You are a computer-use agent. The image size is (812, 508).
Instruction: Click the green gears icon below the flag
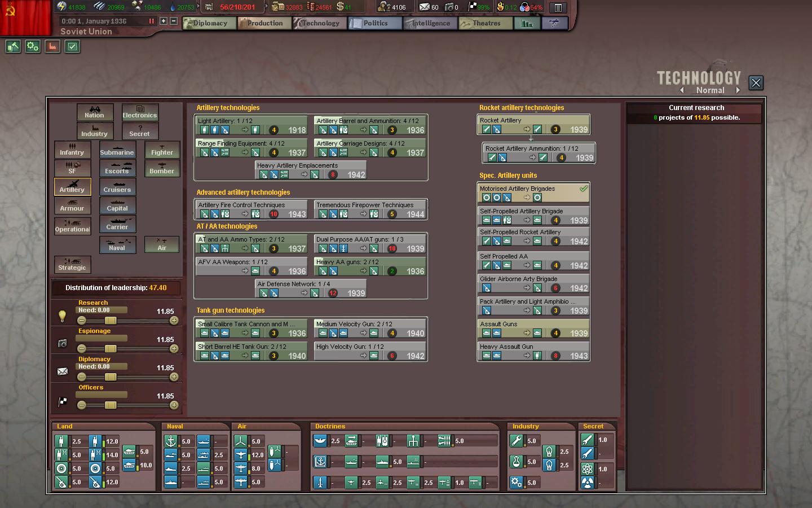coord(33,47)
